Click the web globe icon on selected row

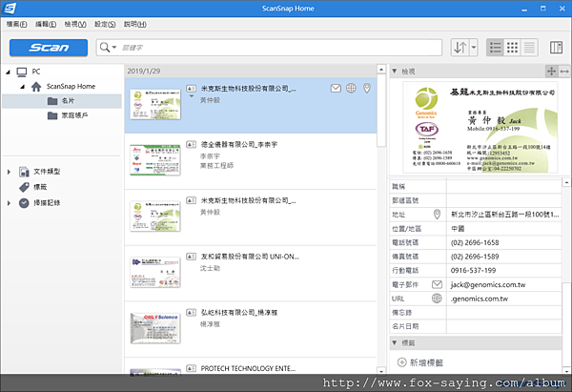pyautogui.click(x=351, y=88)
